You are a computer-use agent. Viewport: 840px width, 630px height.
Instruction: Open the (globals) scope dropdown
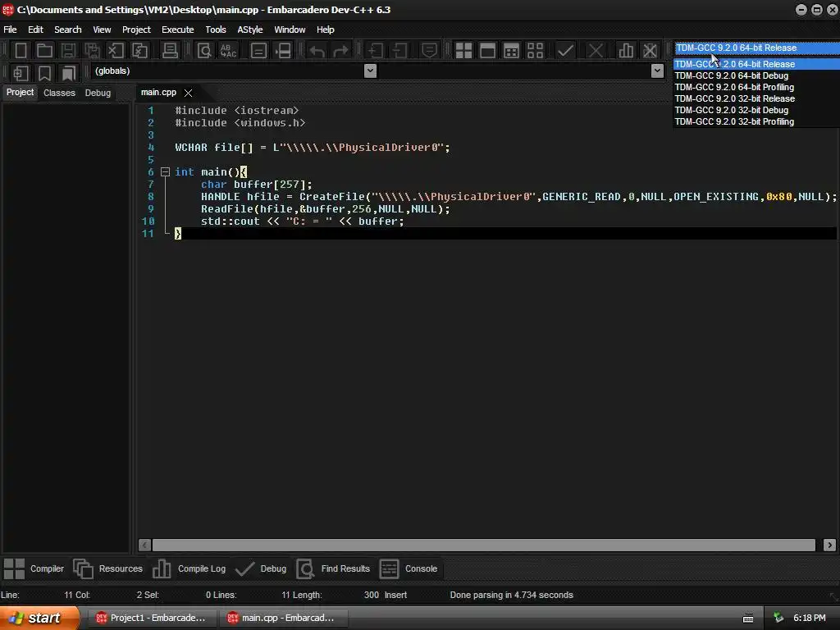[x=370, y=71]
